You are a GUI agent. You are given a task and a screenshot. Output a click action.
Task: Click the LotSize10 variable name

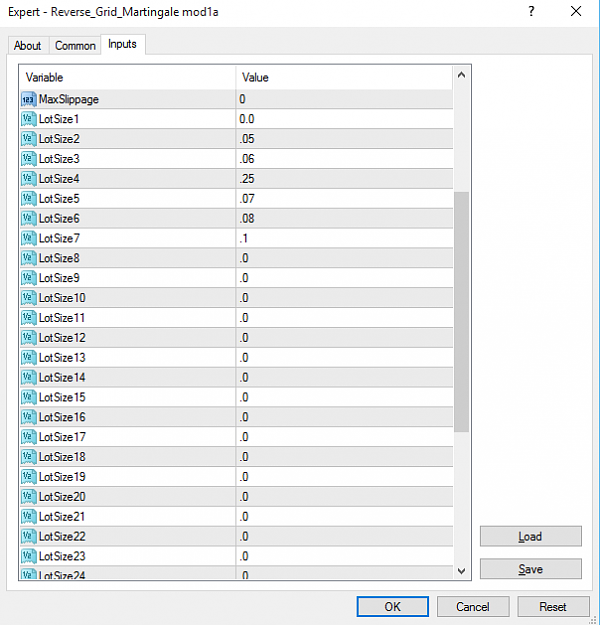(62, 298)
